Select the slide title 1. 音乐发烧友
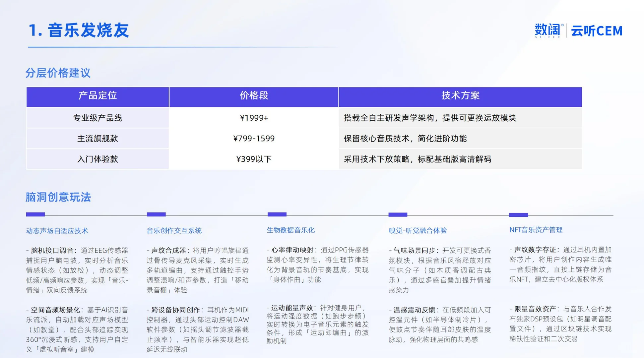The height and width of the screenshot is (358, 644). tap(79, 30)
